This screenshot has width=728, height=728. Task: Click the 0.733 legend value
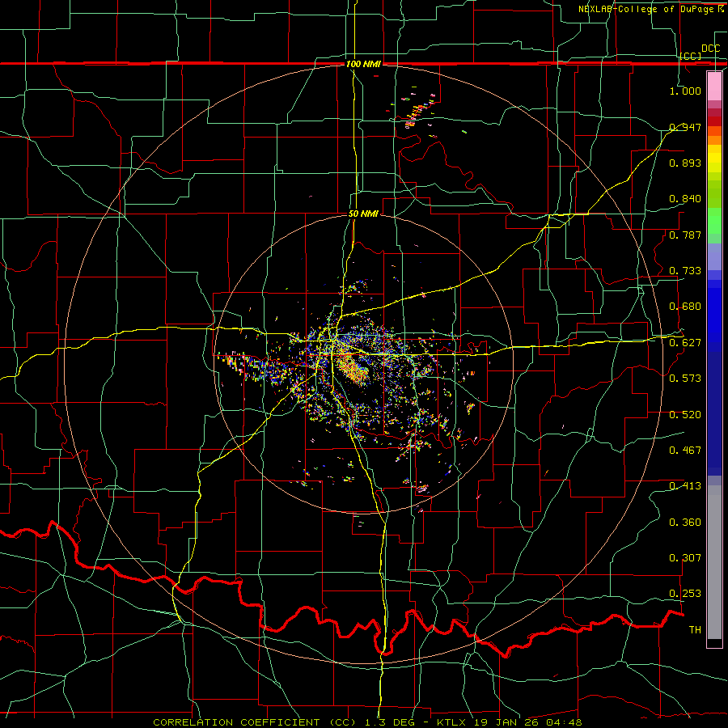tap(685, 270)
